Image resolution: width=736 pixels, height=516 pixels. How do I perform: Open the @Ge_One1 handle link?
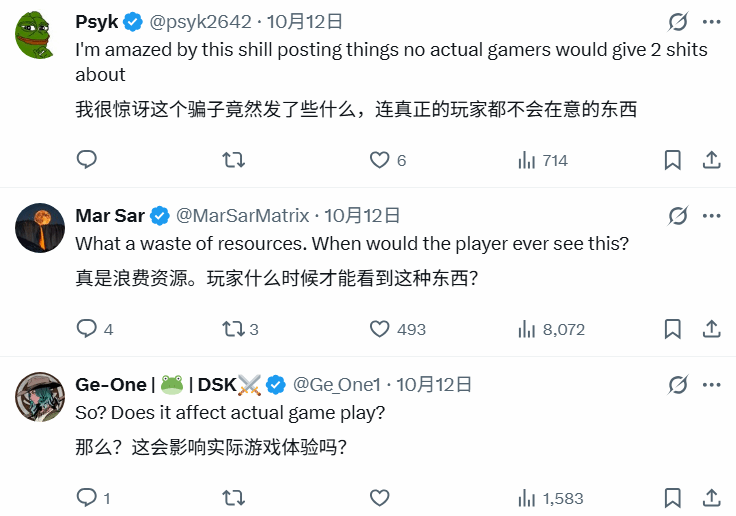click(336, 385)
